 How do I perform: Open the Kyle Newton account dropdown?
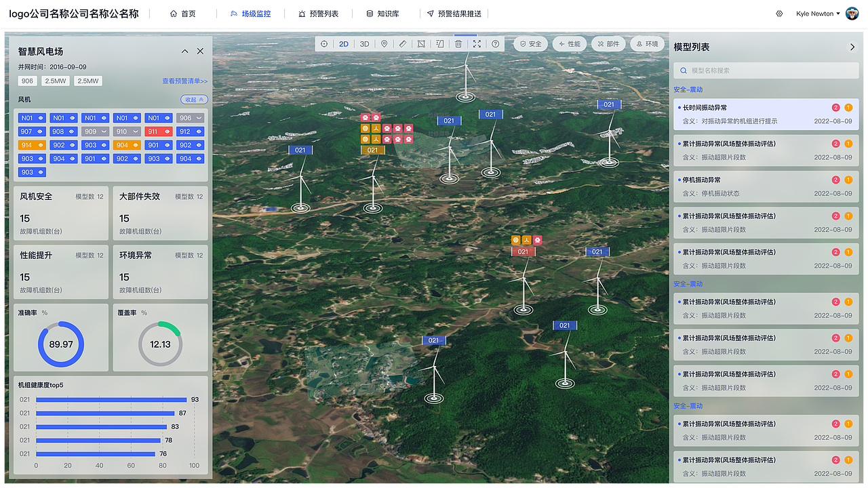click(818, 14)
